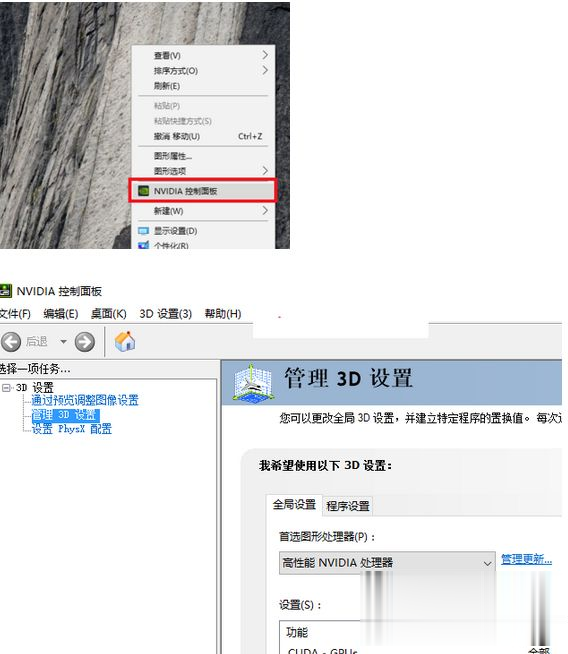Open 设置 PhysX 配置 link

[72, 429]
